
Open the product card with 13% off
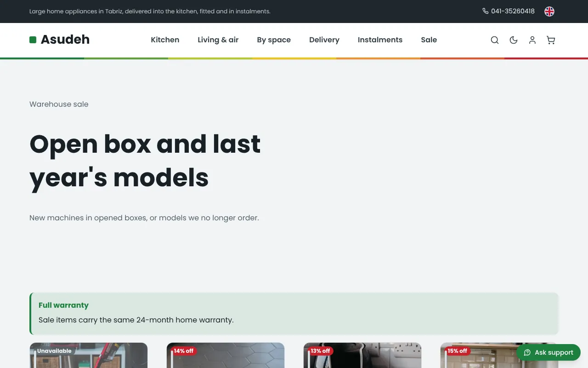click(x=362, y=355)
